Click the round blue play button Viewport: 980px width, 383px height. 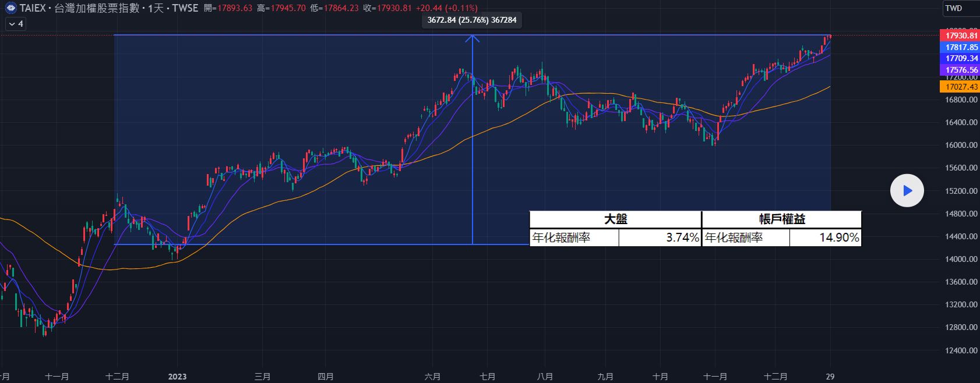907,190
